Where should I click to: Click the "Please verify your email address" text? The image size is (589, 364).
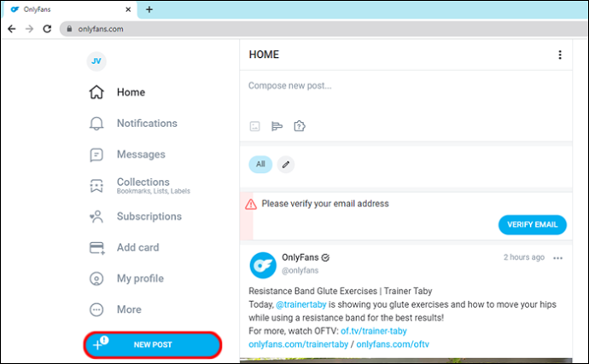coord(325,204)
